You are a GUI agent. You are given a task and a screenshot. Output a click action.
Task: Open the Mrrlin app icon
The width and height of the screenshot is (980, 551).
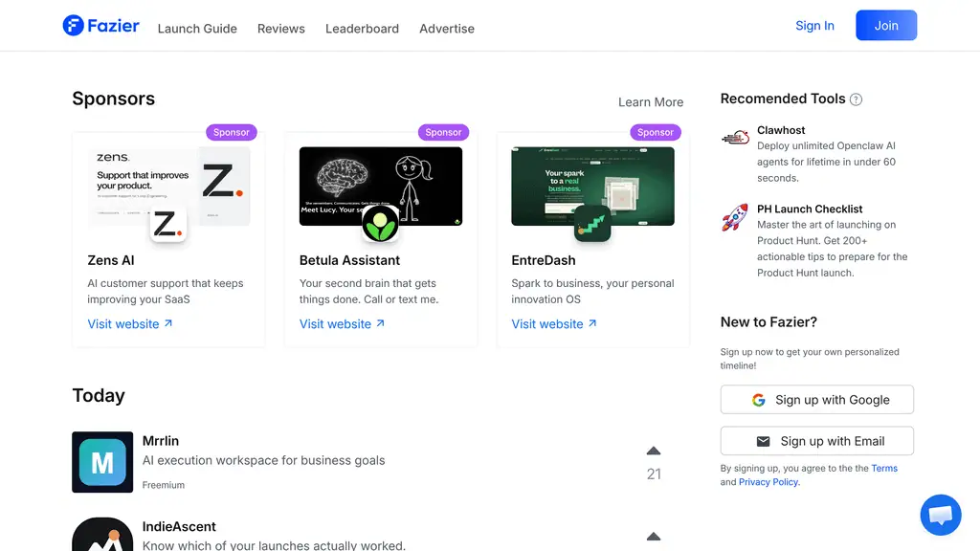[x=102, y=462]
